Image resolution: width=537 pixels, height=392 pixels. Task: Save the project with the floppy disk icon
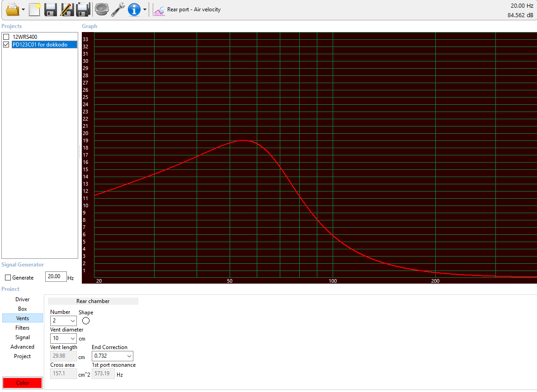click(50, 9)
